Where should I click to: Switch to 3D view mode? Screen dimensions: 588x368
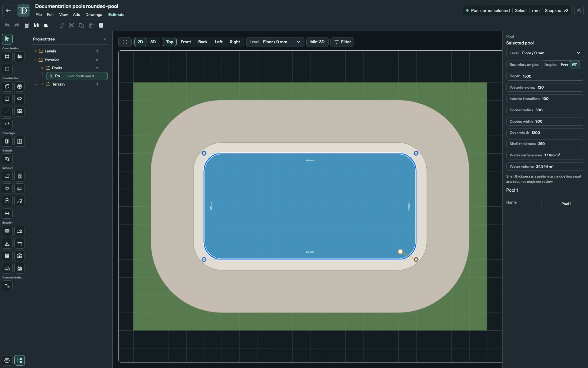pos(153,42)
